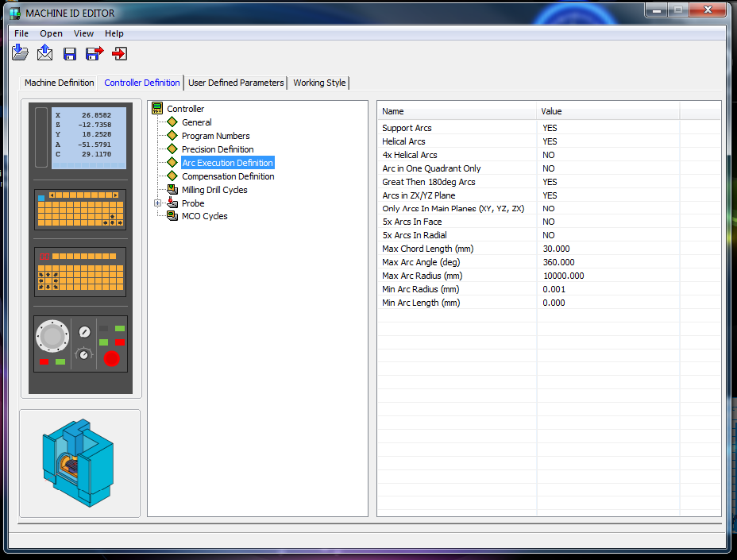Switch to the Machine Definition tab
The image size is (737, 560).
(60, 83)
